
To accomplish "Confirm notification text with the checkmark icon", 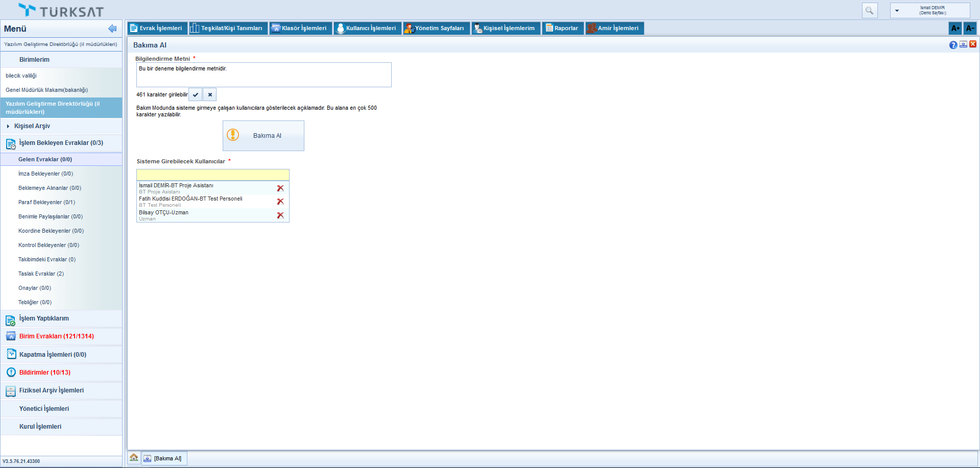I will click(x=196, y=94).
